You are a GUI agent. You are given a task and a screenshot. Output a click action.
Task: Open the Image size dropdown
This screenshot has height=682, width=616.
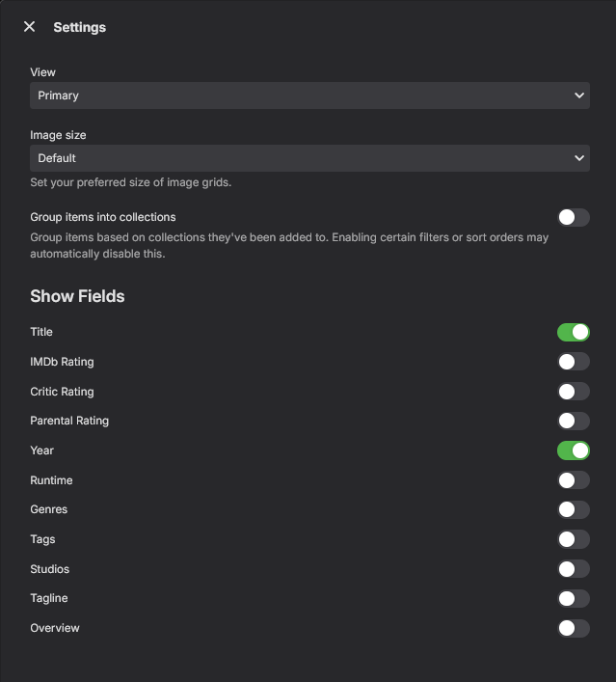(308, 157)
